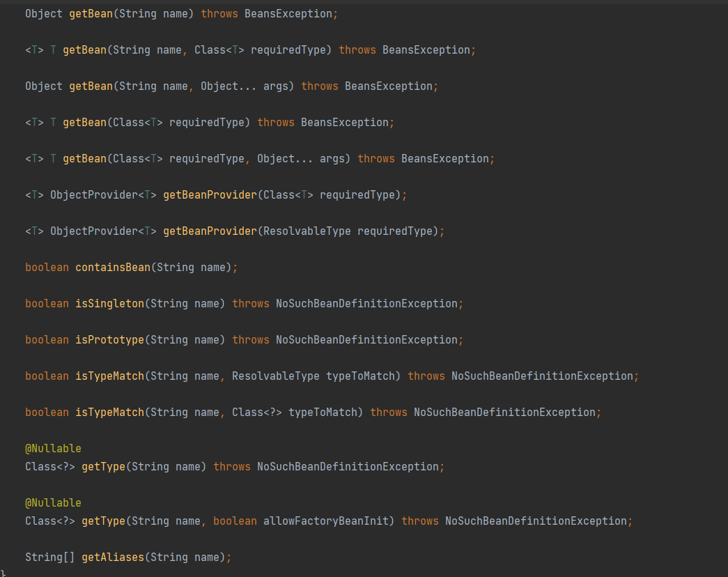The width and height of the screenshot is (728, 577).
Task: Select getBeanProvider taking a ResolvableType parameter
Action: tap(210, 231)
